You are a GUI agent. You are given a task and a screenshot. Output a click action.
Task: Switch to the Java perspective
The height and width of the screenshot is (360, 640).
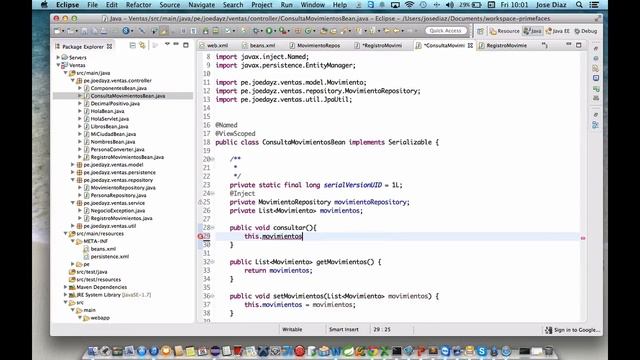[x=532, y=31]
